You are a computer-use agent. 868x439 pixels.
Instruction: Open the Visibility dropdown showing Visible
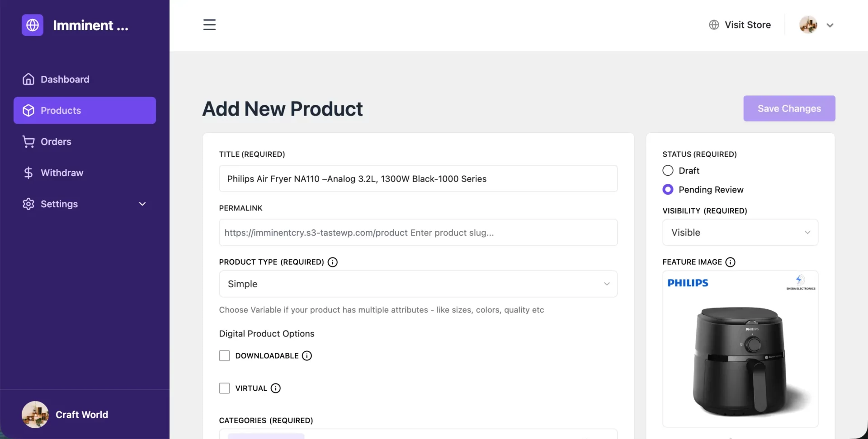click(x=740, y=232)
